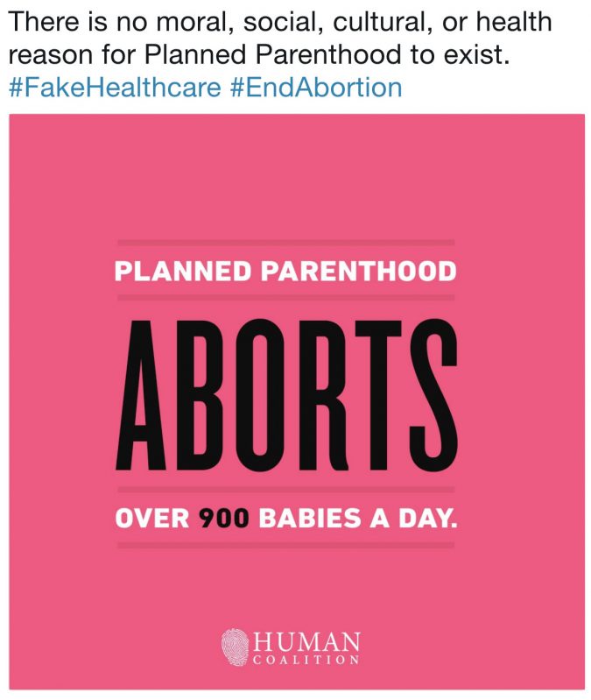Open the attached pink image

(297, 401)
